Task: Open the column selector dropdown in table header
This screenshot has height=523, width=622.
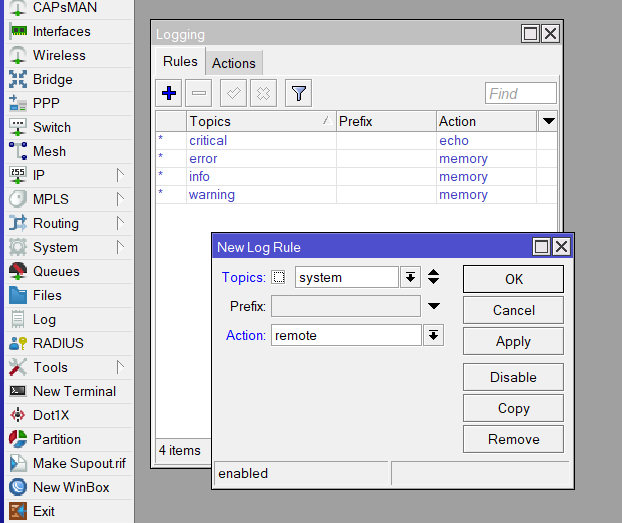Action: (x=547, y=121)
